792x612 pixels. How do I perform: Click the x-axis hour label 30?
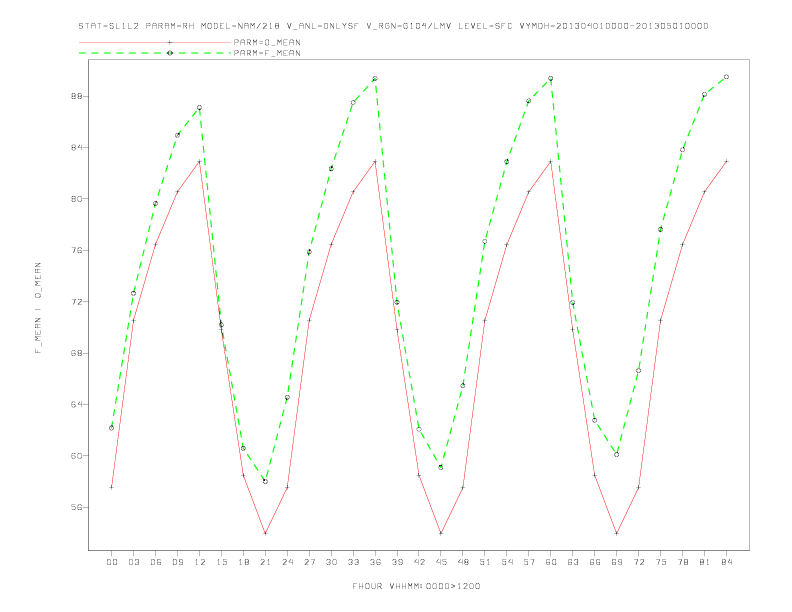pos(331,562)
